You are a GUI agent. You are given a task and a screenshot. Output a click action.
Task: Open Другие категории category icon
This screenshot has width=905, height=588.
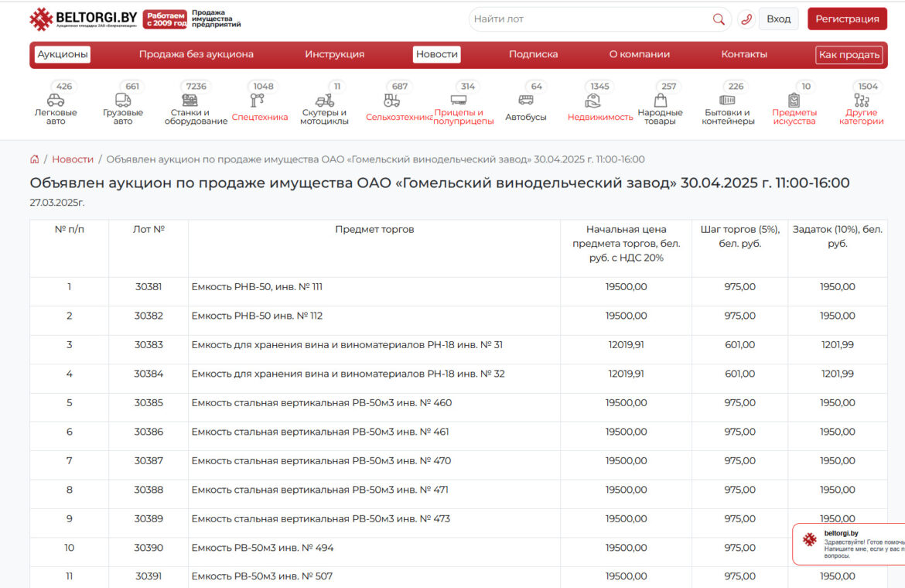tap(862, 101)
